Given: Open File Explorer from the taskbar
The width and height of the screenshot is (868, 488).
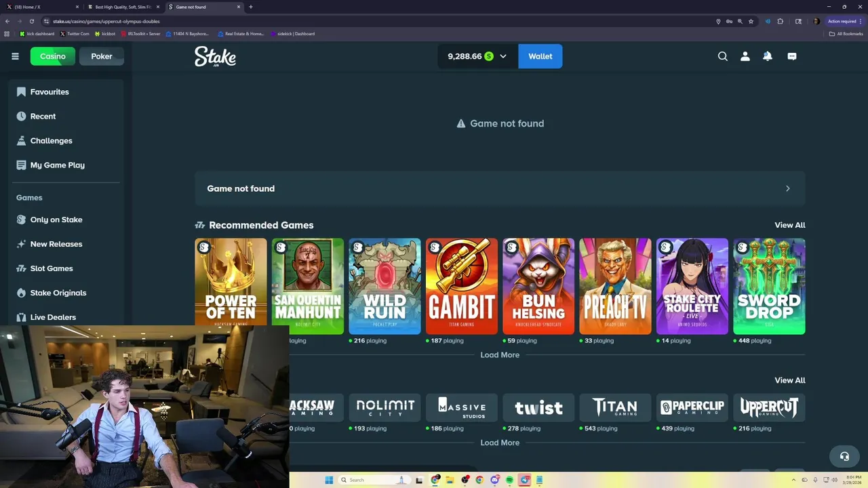Looking at the screenshot, I should tap(450, 480).
